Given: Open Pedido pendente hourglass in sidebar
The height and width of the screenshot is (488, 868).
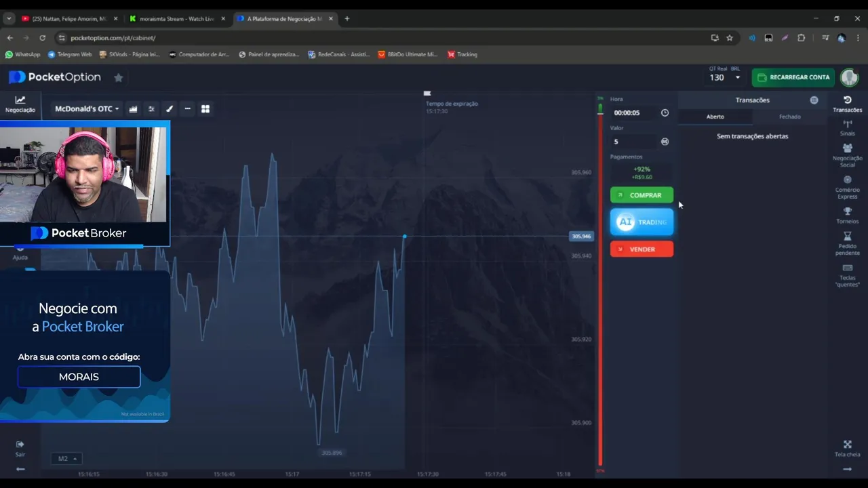Looking at the screenshot, I should [x=847, y=243].
